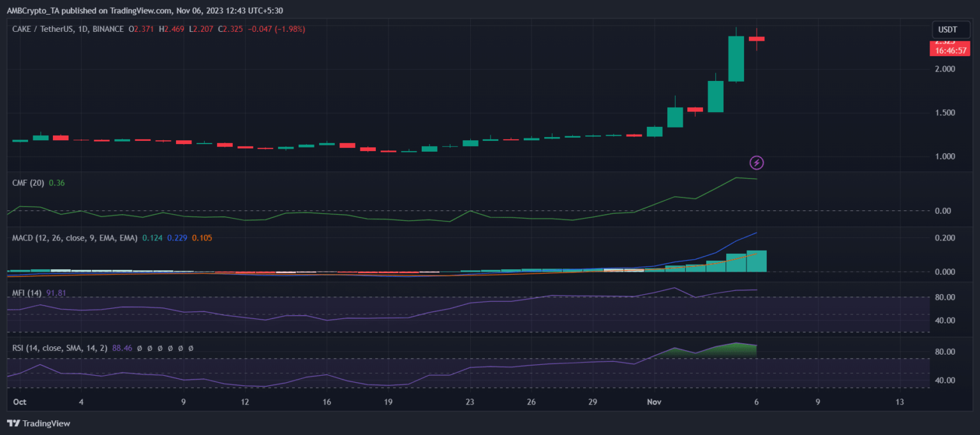980x435 pixels.
Task: Click the red current price label
Action: (949, 43)
